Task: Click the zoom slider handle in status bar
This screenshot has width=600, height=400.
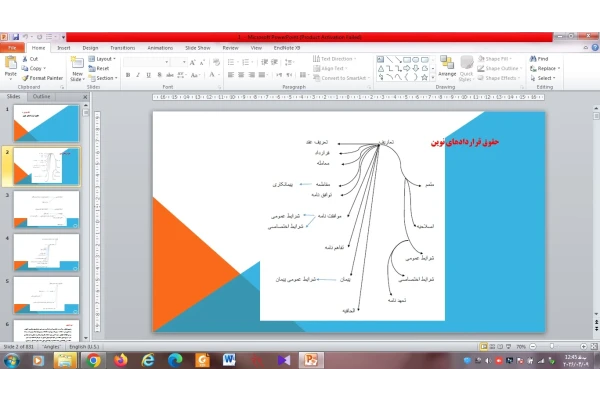Action: [552, 346]
